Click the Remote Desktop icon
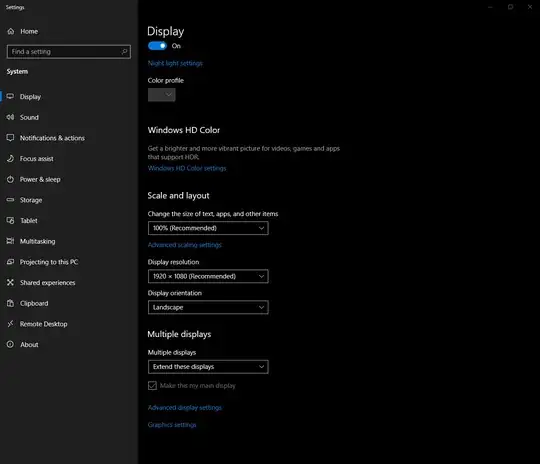This screenshot has height=464, width=540. tap(10, 324)
